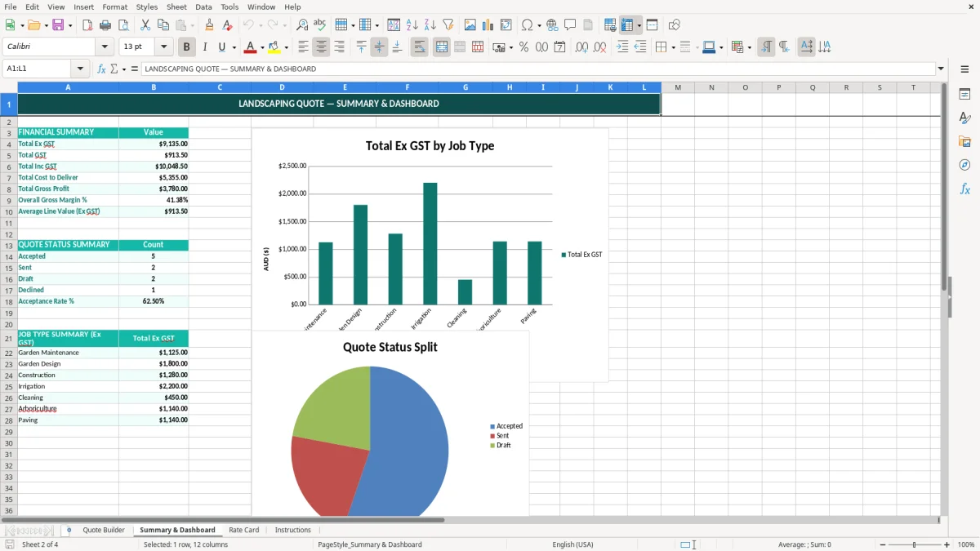
Task: Toggle bold formatting
Action: 186,47
